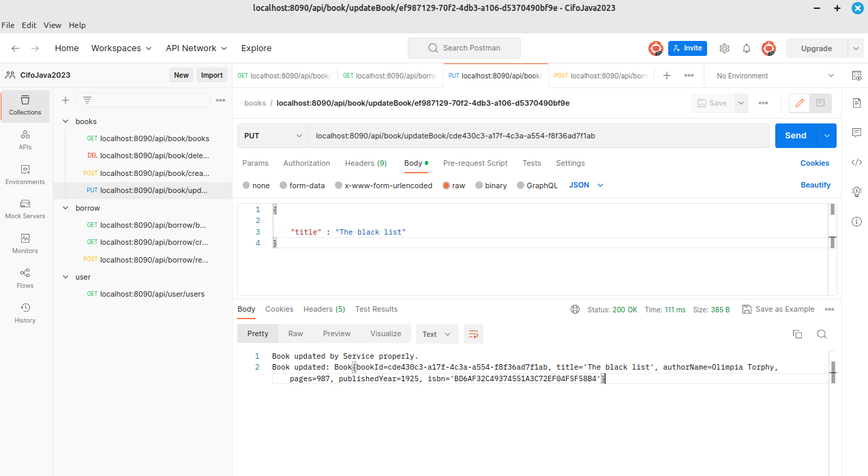Click the network globe icon in response
This screenshot has height=476, width=868.
click(x=575, y=310)
